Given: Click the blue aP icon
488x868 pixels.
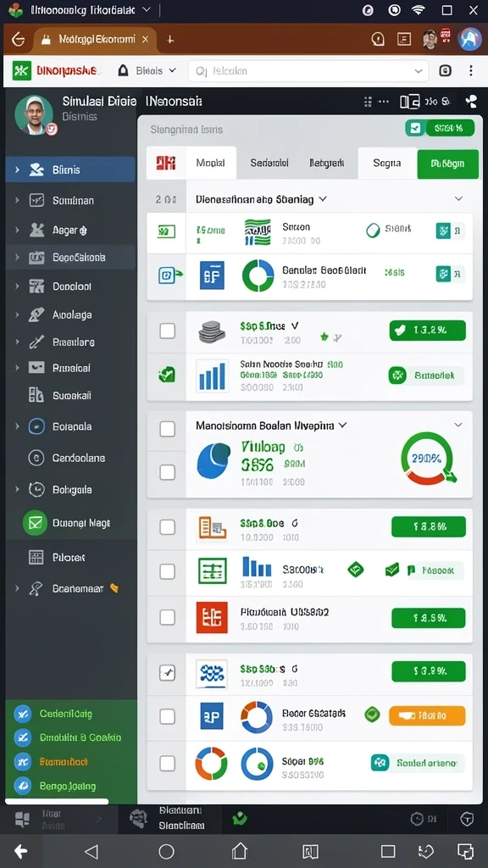Looking at the screenshot, I should click(x=212, y=715).
